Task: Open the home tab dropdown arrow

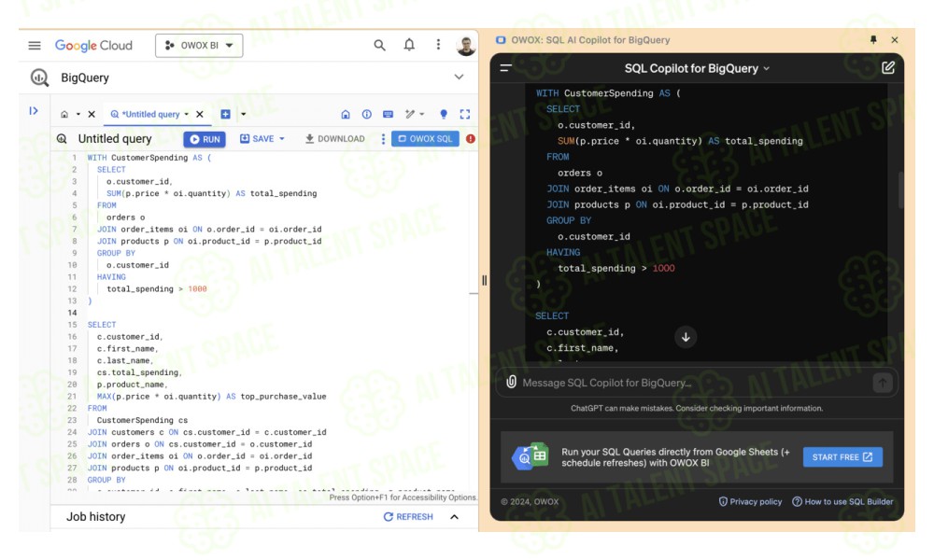Action: tap(78, 114)
